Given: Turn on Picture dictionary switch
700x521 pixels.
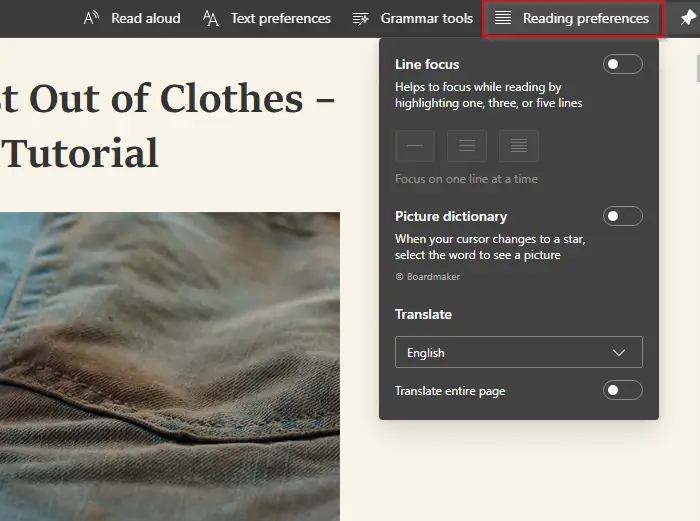Looking at the screenshot, I should (x=623, y=216).
